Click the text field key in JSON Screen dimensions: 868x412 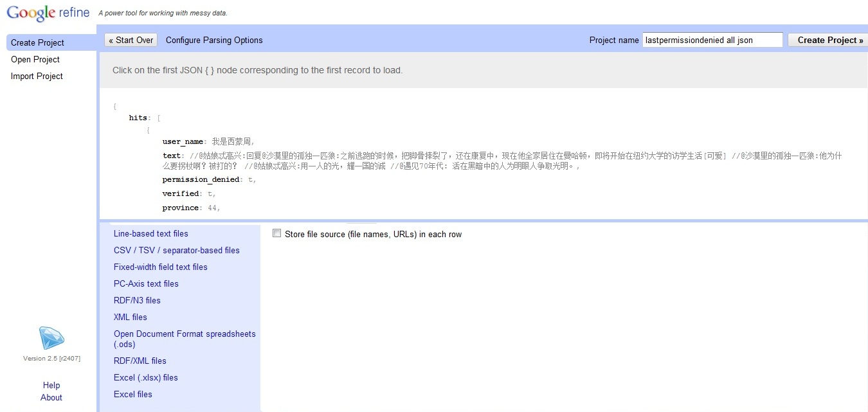point(172,156)
